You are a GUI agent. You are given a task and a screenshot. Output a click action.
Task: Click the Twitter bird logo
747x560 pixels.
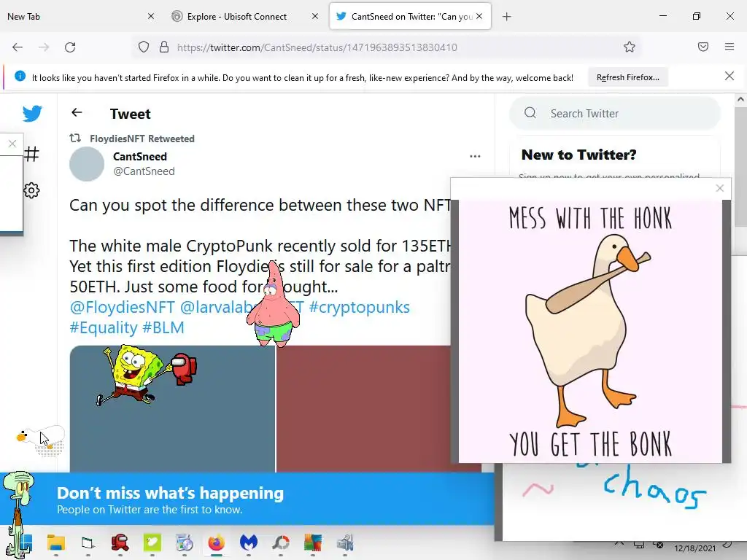(32, 113)
